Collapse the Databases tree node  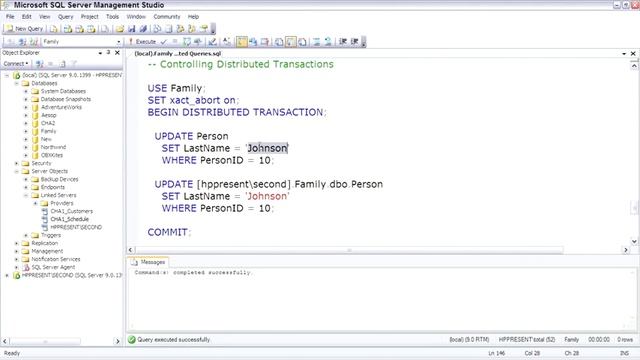click(16, 83)
